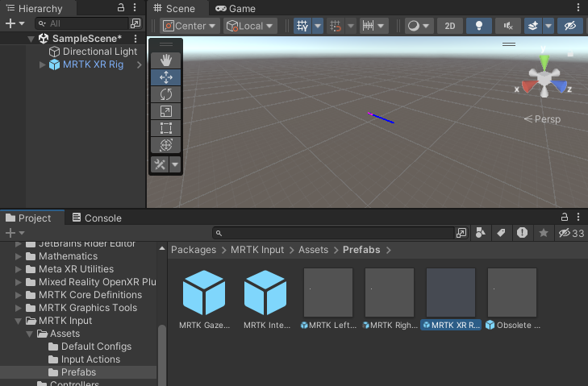The image size is (588, 386).
Task: Click the red X axis gizmo cone
Action: [529, 86]
